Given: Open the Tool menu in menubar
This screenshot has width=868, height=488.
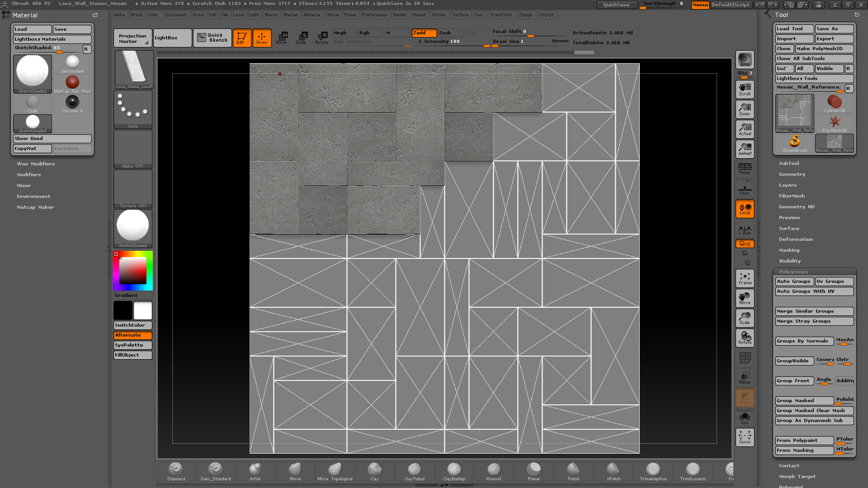Looking at the screenshot, I should pos(478,15).
